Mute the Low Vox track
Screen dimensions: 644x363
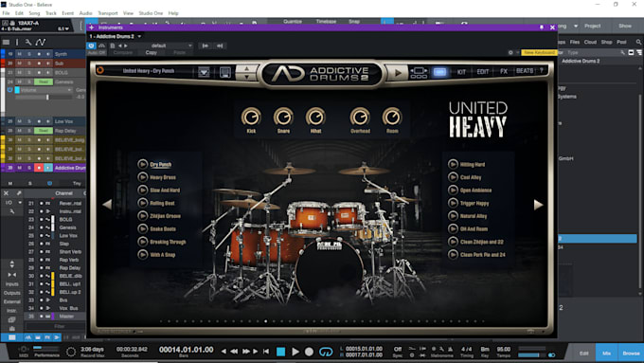19,121
